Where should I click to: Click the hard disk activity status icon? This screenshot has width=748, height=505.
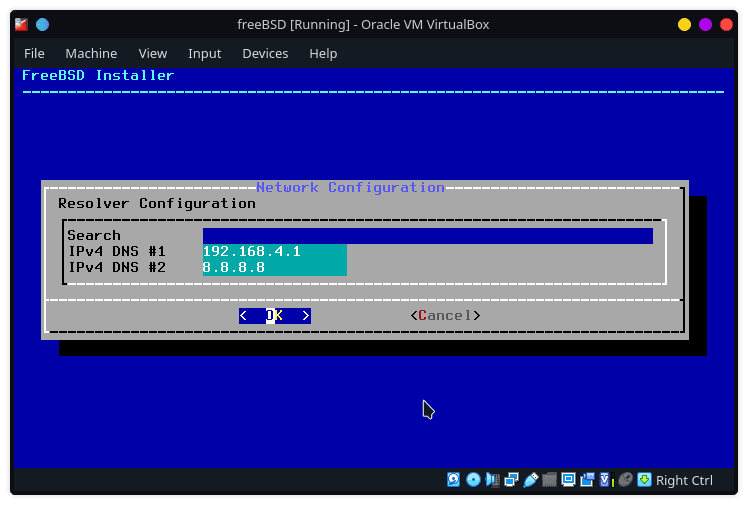pos(453,480)
